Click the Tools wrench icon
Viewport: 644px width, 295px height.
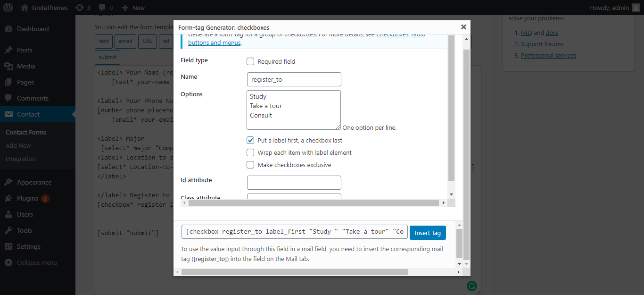[x=8, y=230]
